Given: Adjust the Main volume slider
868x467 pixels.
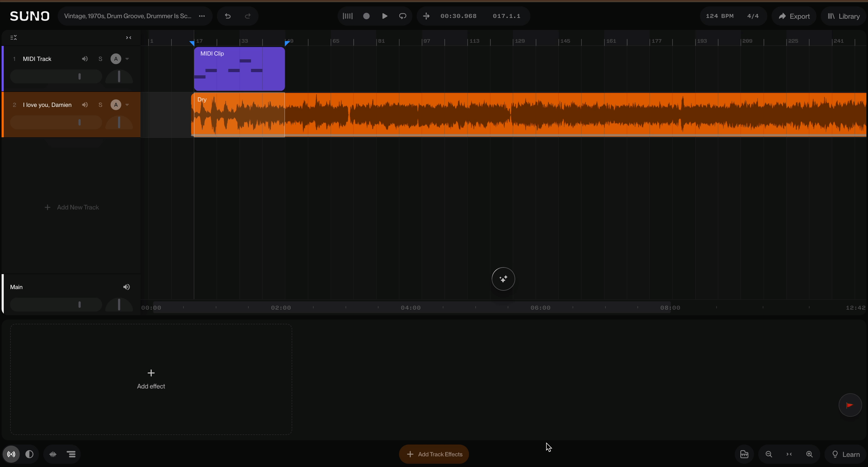Looking at the screenshot, I should point(56,305).
